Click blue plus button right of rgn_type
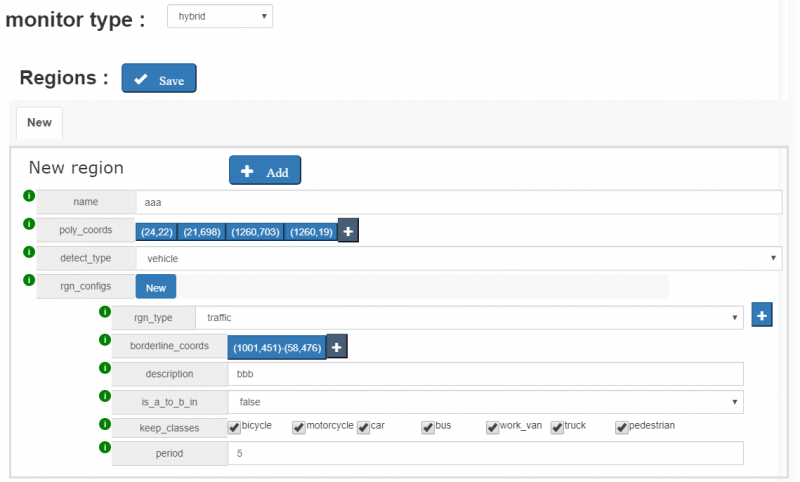Screen dimensions: 800x482 tap(761, 316)
